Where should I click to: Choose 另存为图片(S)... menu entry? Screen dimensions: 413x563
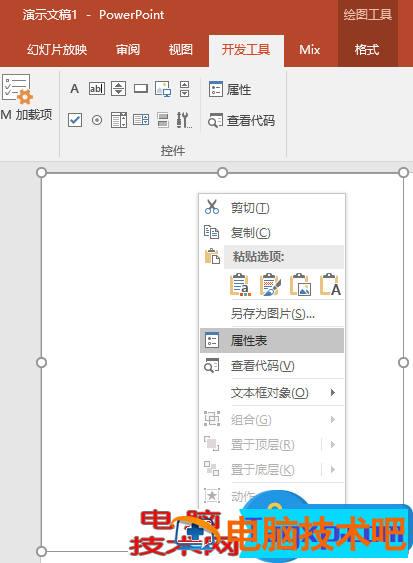coord(272,314)
